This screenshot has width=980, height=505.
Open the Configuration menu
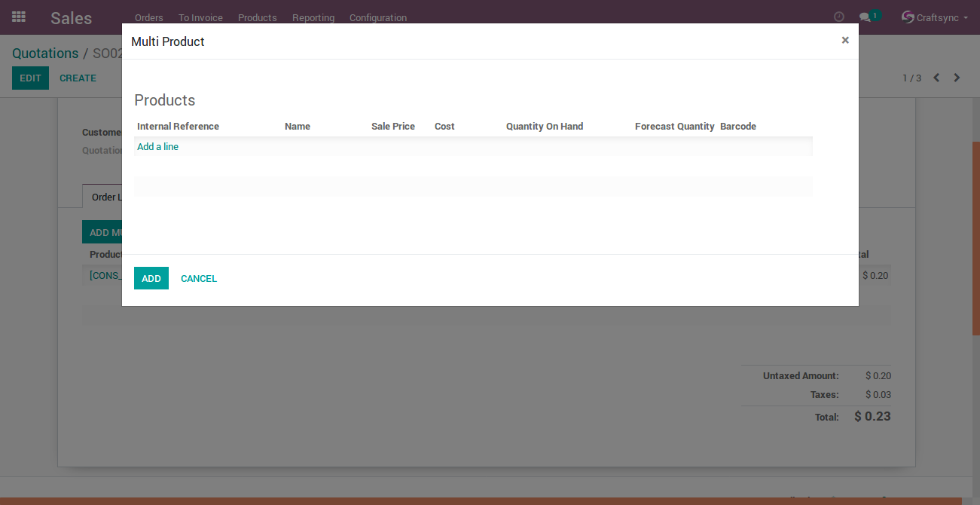[378, 17]
